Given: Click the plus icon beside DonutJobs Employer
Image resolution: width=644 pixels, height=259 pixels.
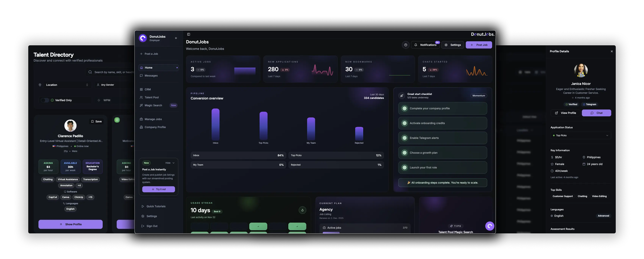Looking at the screenshot, I should 176,38.
